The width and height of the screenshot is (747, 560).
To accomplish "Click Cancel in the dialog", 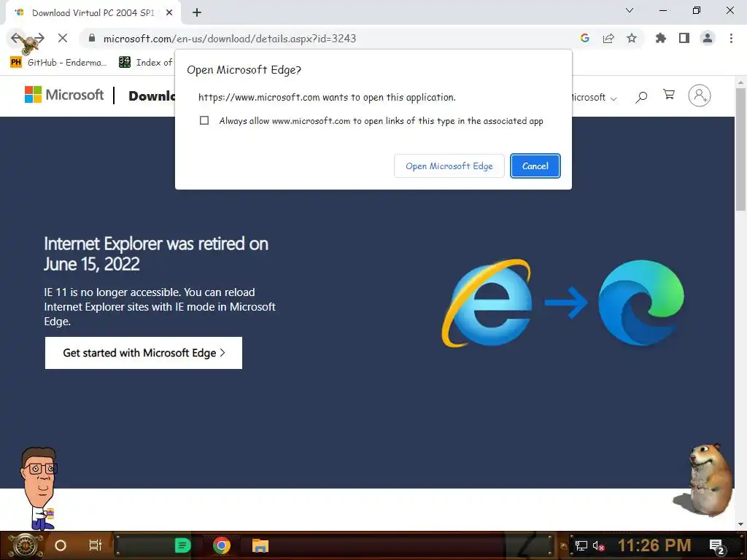I will [535, 166].
